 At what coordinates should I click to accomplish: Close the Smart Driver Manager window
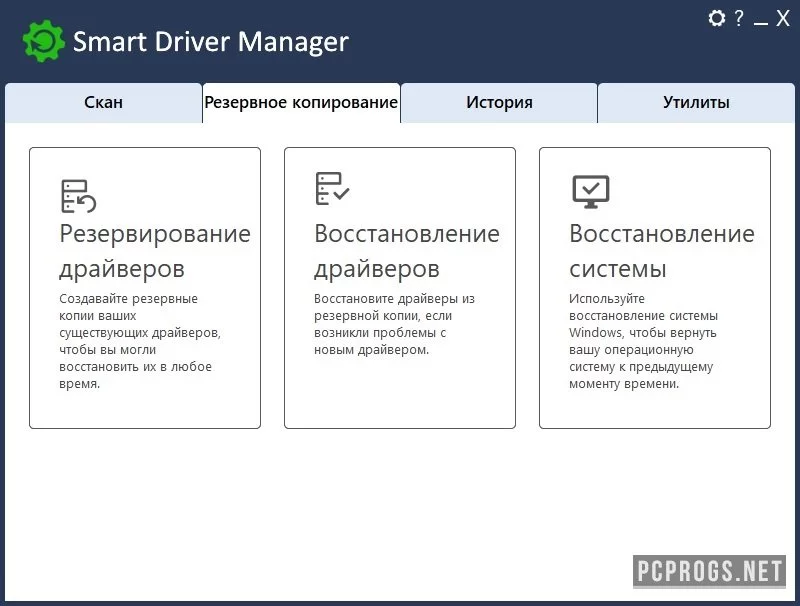(783, 18)
